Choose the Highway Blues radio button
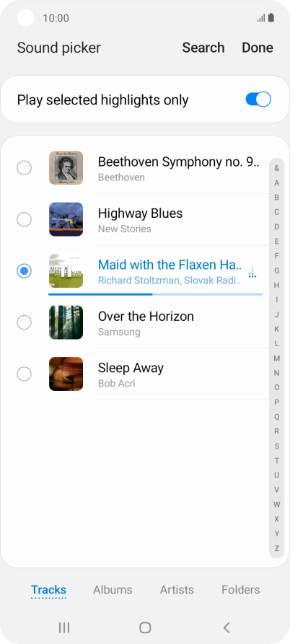This screenshot has width=290, height=644. [24, 219]
